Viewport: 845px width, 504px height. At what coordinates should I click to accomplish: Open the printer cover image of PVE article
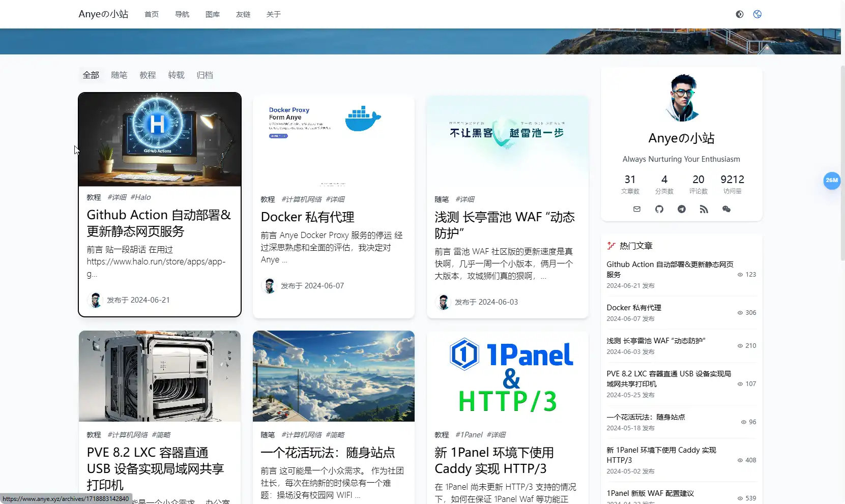pos(160,376)
